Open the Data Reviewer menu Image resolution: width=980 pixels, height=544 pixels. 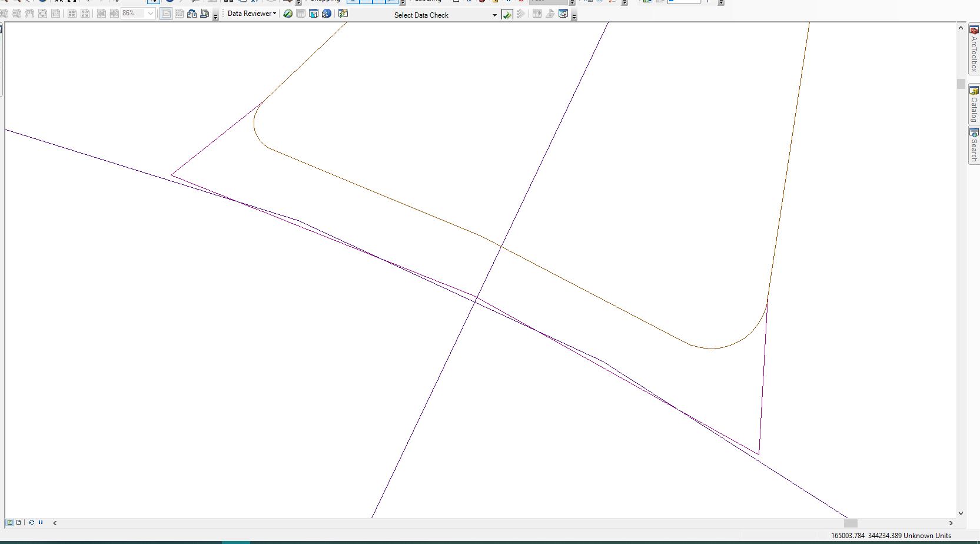(x=252, y=14)
